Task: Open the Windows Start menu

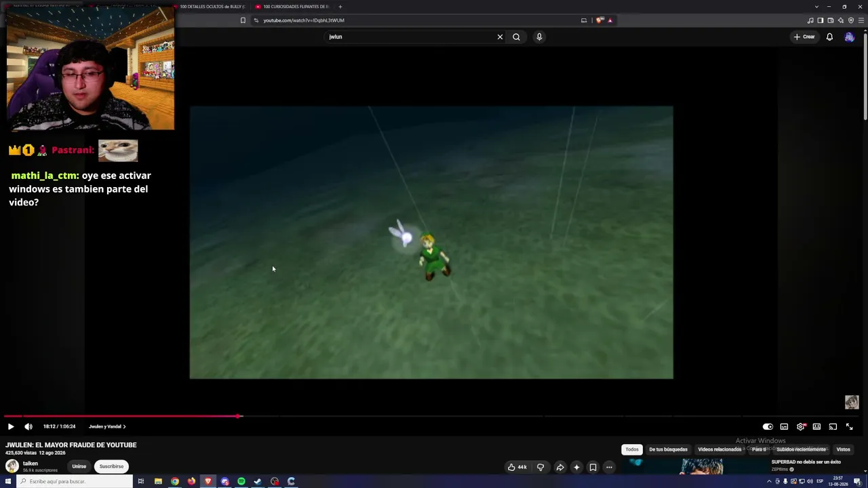Action: point(8,481)
